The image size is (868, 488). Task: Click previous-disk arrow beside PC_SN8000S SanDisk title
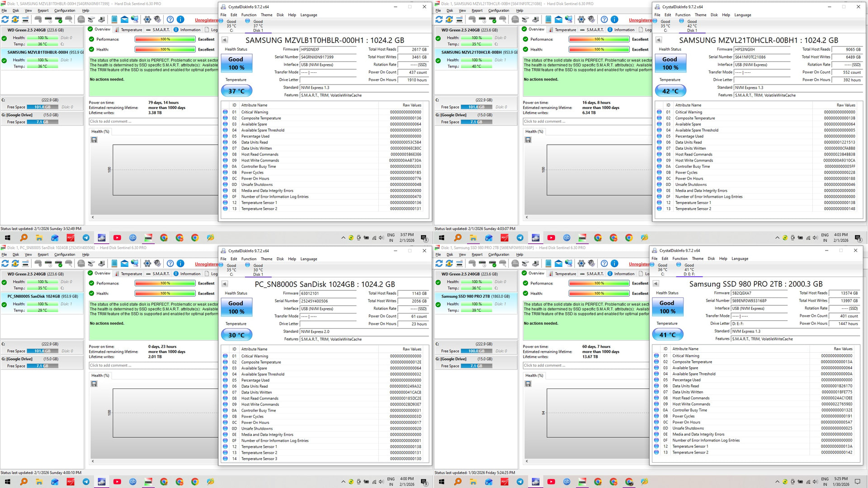pyautogui.click(x=225, y=284)
